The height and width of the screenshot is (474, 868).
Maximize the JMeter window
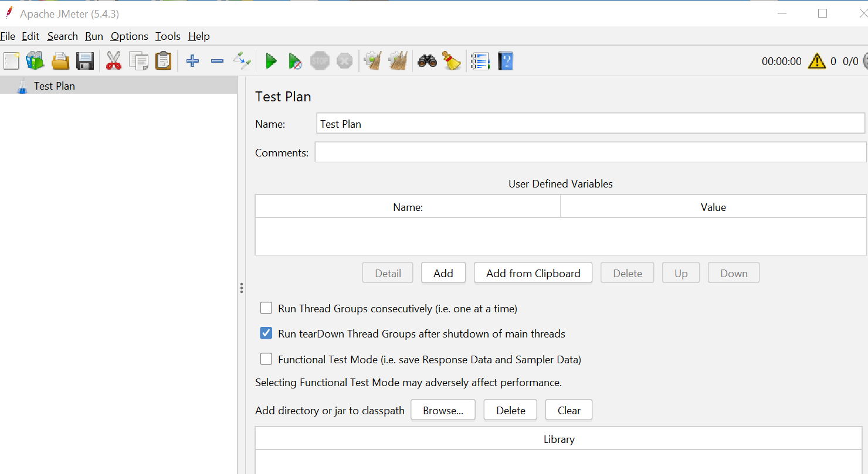click(822, 13)
